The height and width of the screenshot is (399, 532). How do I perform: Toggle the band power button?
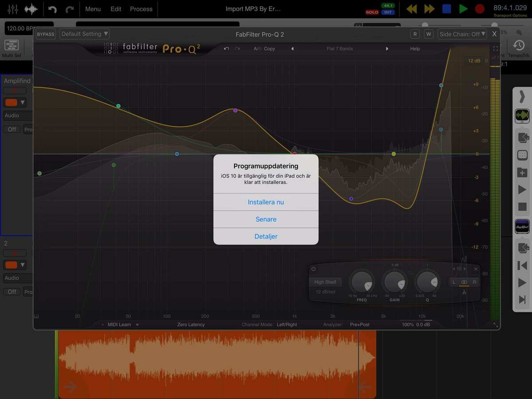[313, 269]
